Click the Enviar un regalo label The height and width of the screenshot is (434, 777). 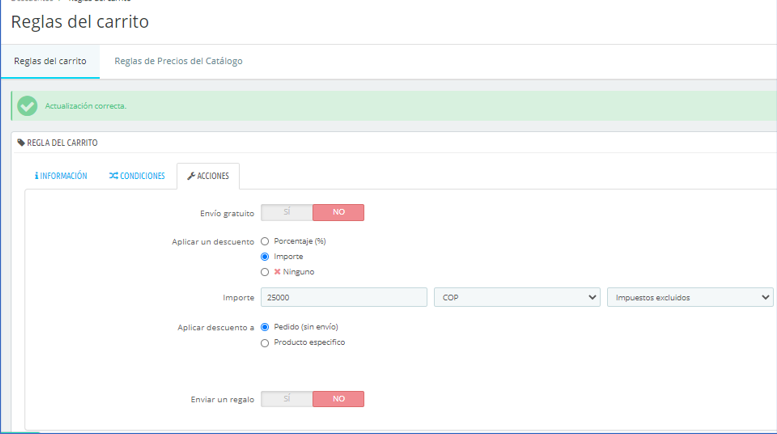222,399
